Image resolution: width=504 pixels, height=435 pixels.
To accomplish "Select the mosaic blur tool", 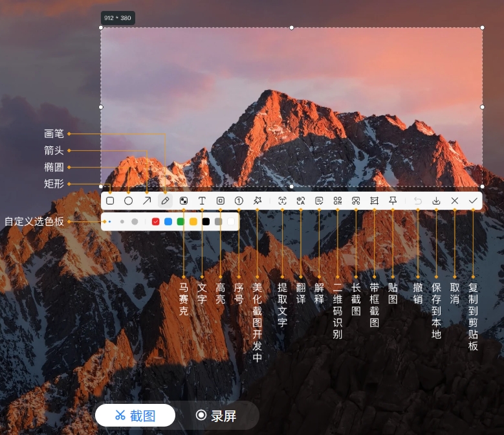I will point(184,201).
